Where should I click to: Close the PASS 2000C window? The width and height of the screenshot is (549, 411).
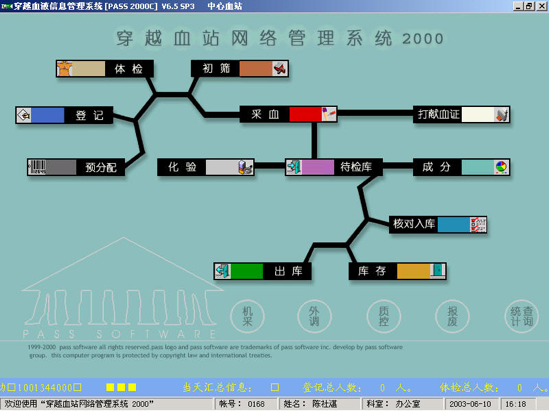click(541, 6)
